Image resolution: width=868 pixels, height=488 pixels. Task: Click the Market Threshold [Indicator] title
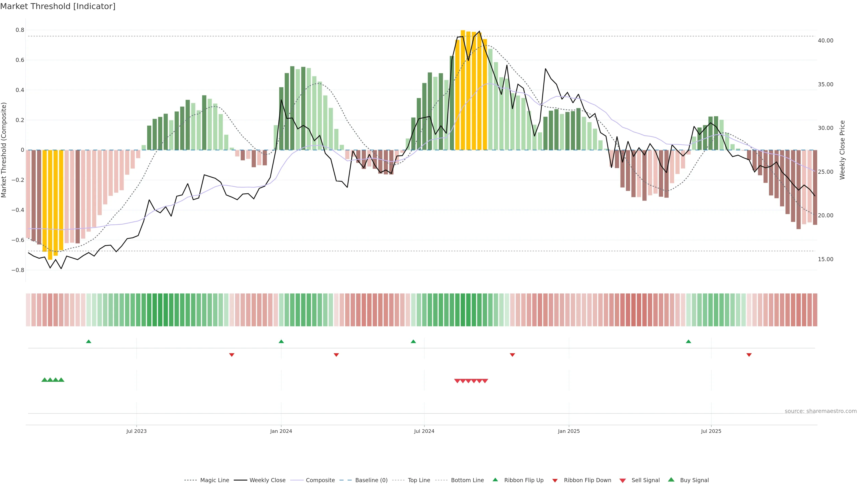58,6
